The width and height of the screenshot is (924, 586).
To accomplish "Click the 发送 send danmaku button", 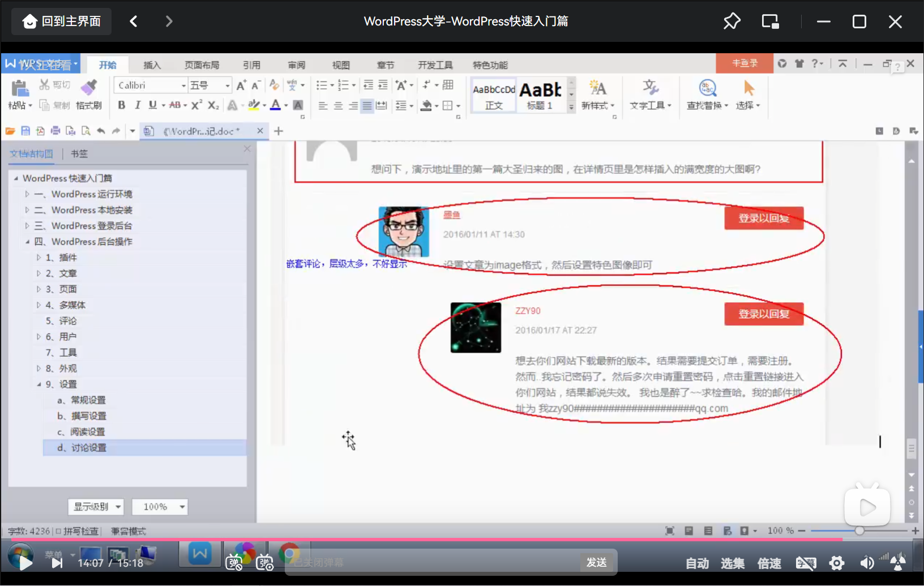I will (597, 562).
